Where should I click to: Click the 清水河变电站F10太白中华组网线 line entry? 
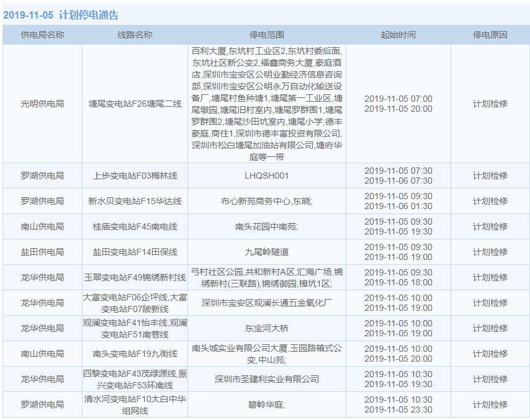[x=135, y=404]
